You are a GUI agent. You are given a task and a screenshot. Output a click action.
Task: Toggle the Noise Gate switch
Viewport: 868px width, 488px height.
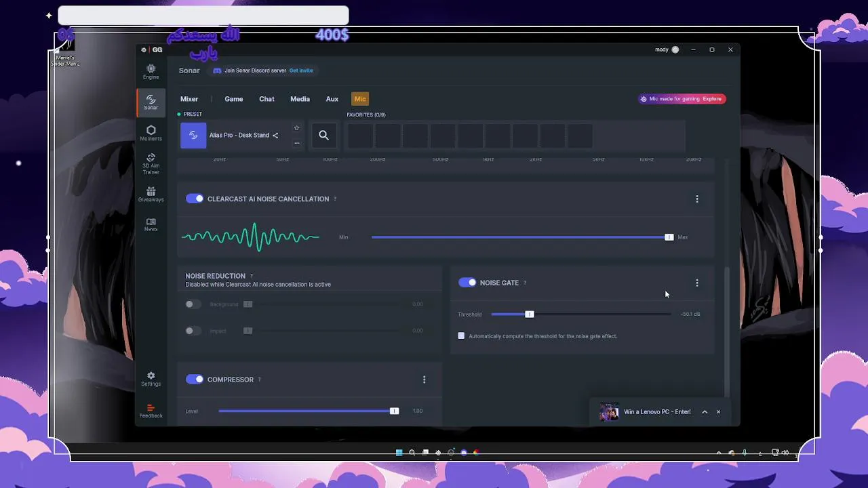(467, 283)
